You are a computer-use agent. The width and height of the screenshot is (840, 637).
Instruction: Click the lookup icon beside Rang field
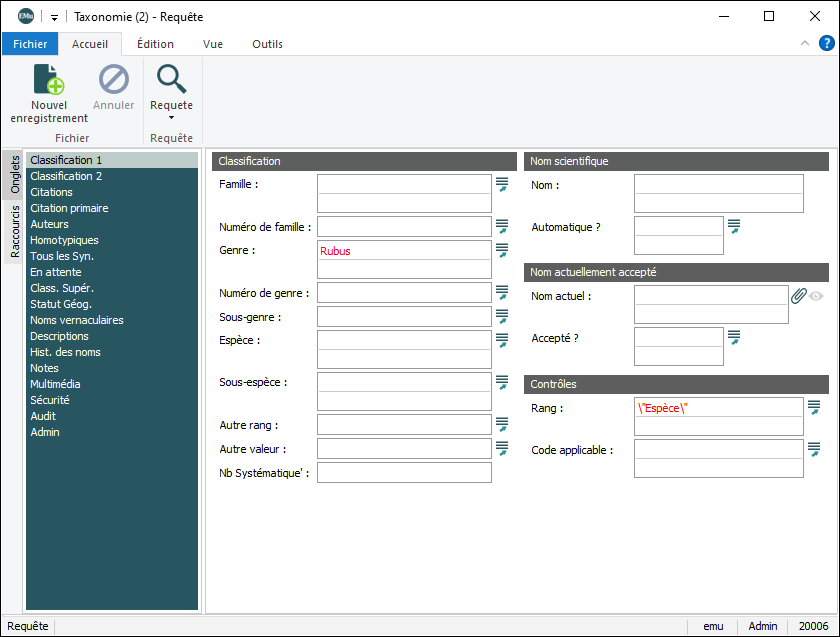tap(814, 407)
